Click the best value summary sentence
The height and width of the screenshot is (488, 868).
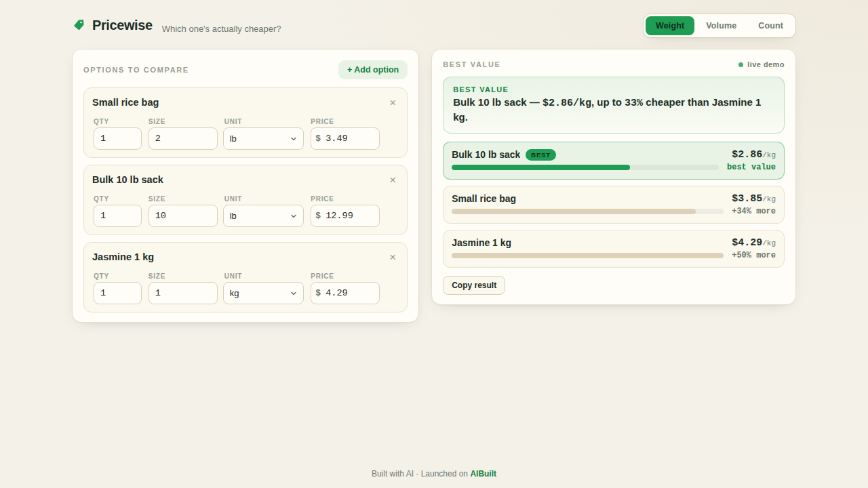tap(607, 110)
